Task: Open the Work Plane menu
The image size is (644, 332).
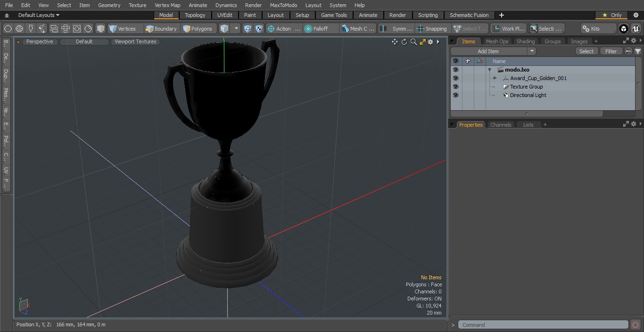Action: [508, 29]
